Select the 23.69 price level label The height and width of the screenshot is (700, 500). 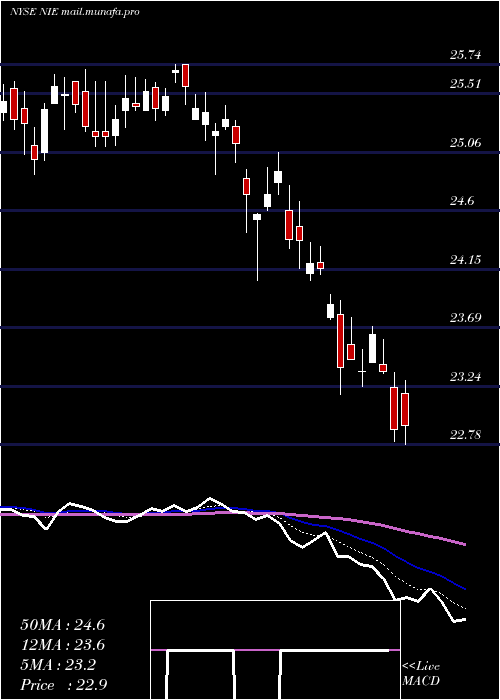(x=466, y=318)
